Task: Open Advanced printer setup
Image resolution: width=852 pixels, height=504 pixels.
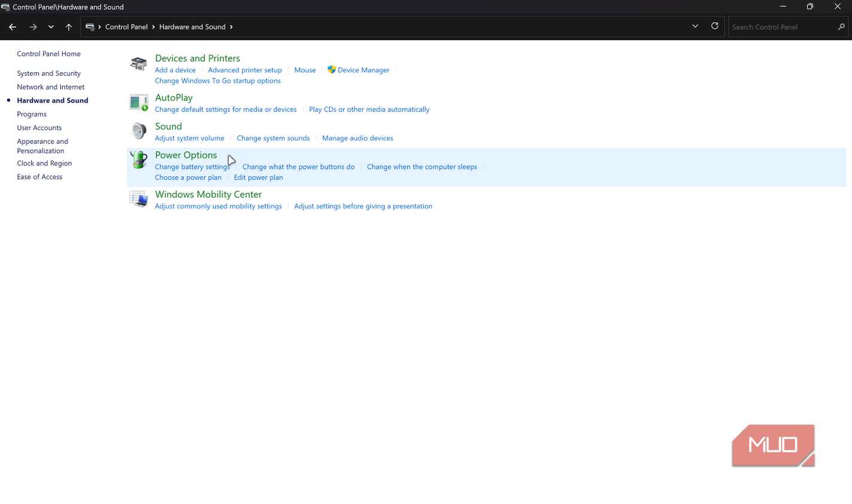Action: point(245,70)
